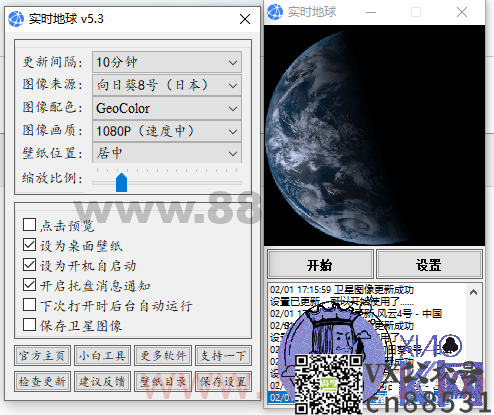
Task: Open the 图像配色 dropdown showing GeoColor
Action: coord(167,108)
